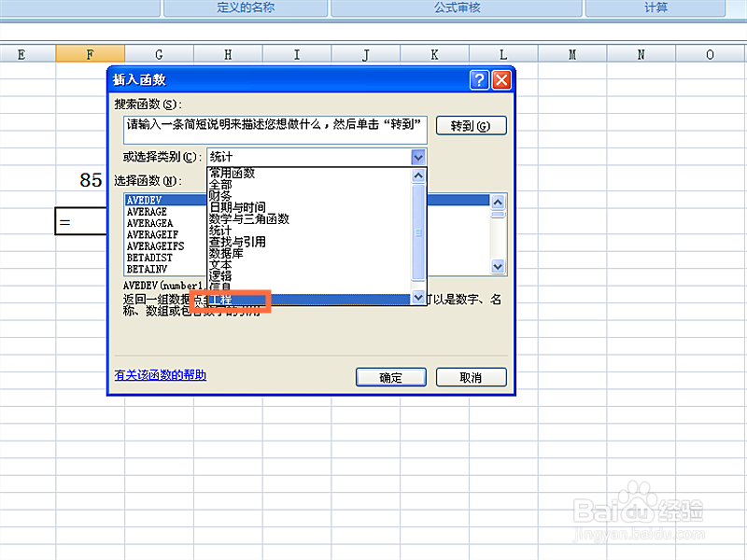The height and width of the screenshot is (560, 747).
Task: Collapse the category dropdown showing 统计
Action: click(x=417, y=157)
